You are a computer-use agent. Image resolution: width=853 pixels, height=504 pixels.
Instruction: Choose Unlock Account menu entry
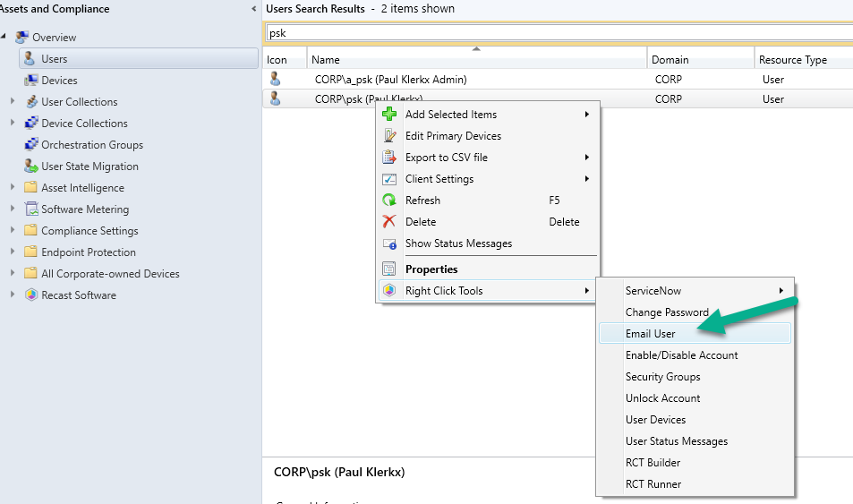(x=662, y=398)
